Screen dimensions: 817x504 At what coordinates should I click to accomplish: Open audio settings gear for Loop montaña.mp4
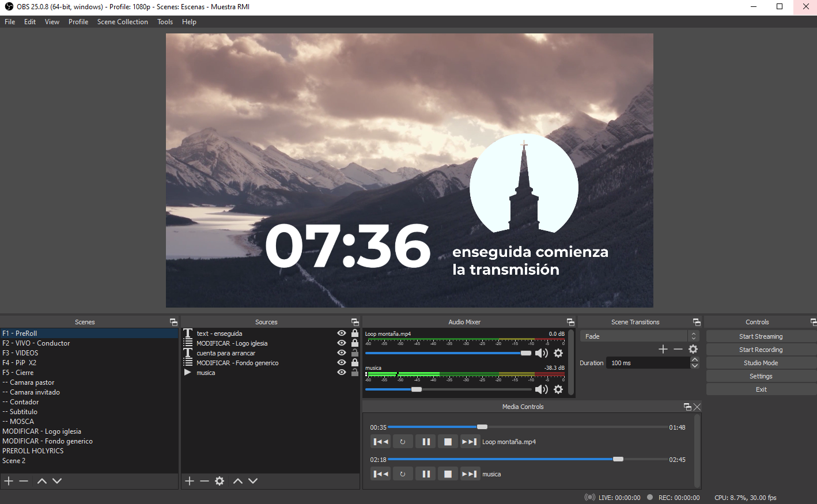click(x=558, y=353)
